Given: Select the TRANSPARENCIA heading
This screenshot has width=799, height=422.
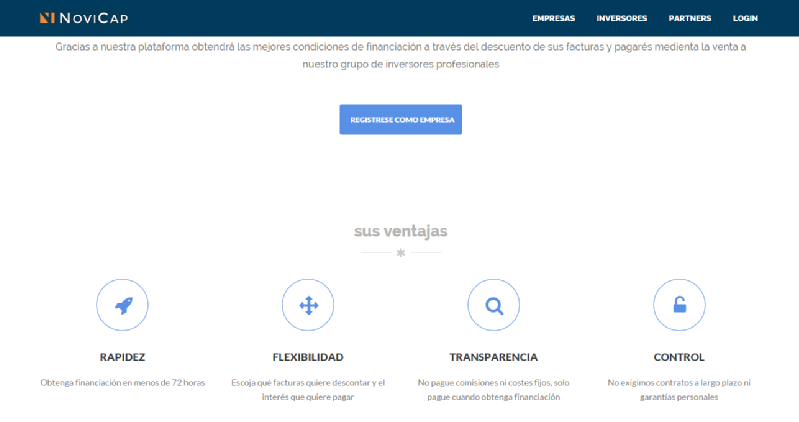Looking at the screenshot, I should [493, 357].
